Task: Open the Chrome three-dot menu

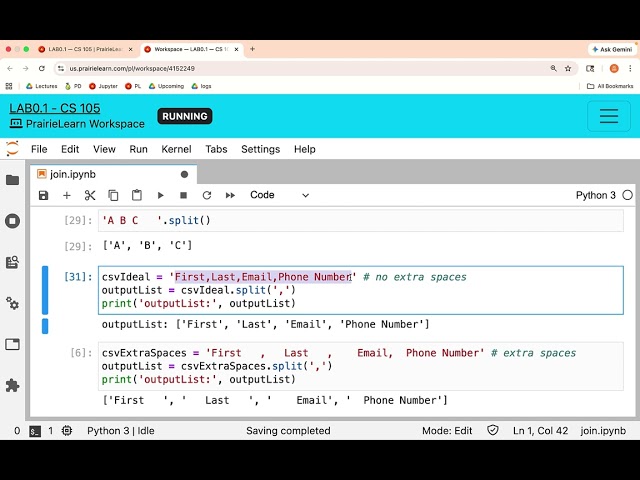Action: (630, 69)
